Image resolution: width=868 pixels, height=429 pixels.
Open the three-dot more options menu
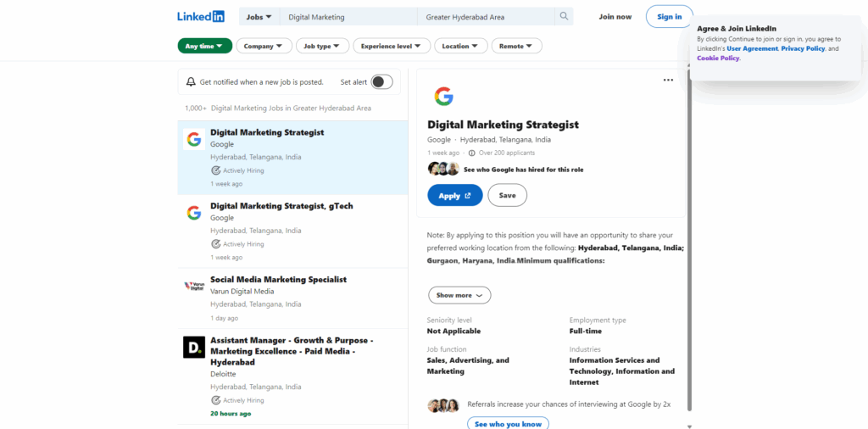point(668,81)
